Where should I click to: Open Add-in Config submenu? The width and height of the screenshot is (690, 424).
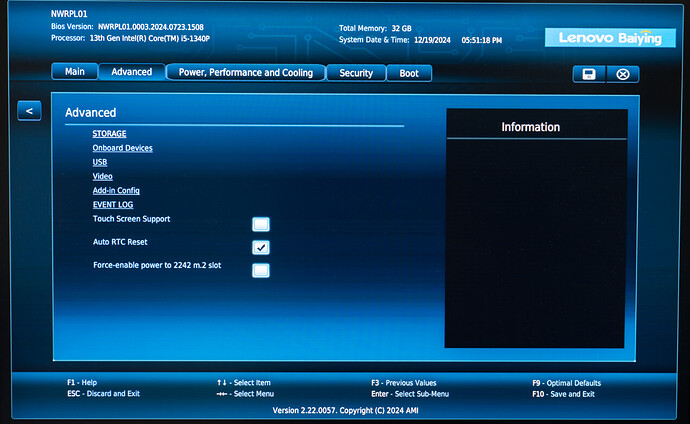116,190
